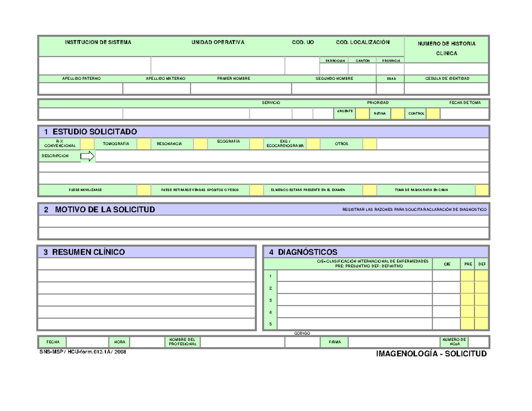Image resolution: width=532 pixels, height=411 pixels.
Task: Select the R-X Convencional study box
Action: tap(87, 144)
